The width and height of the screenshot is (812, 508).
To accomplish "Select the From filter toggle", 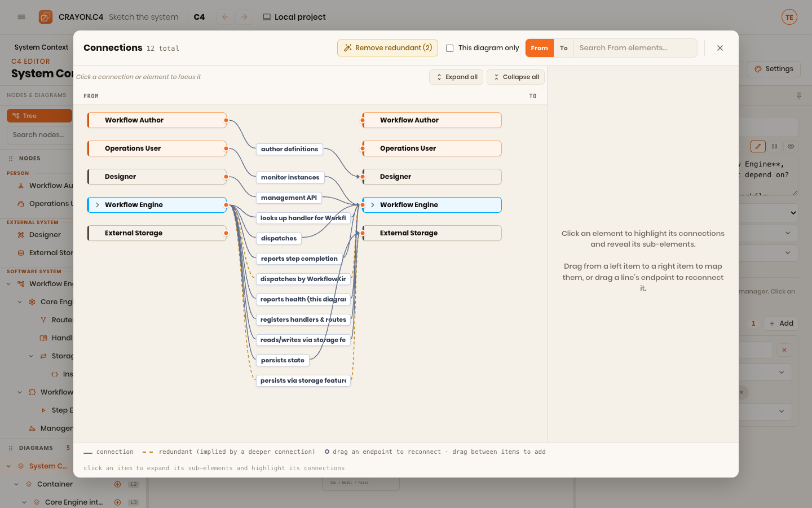I will [539, 48].
